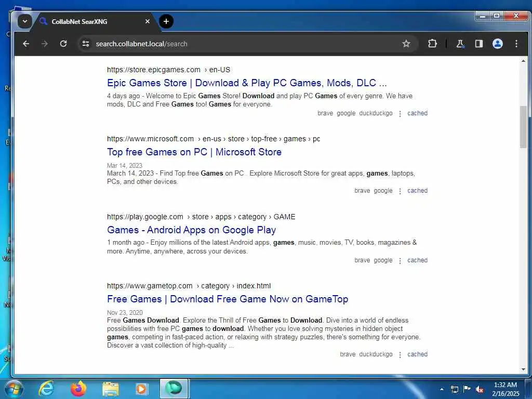Open Action Center flag icon
The height and width of the screenshot is (399, 532).
click(x=467, y=389)
